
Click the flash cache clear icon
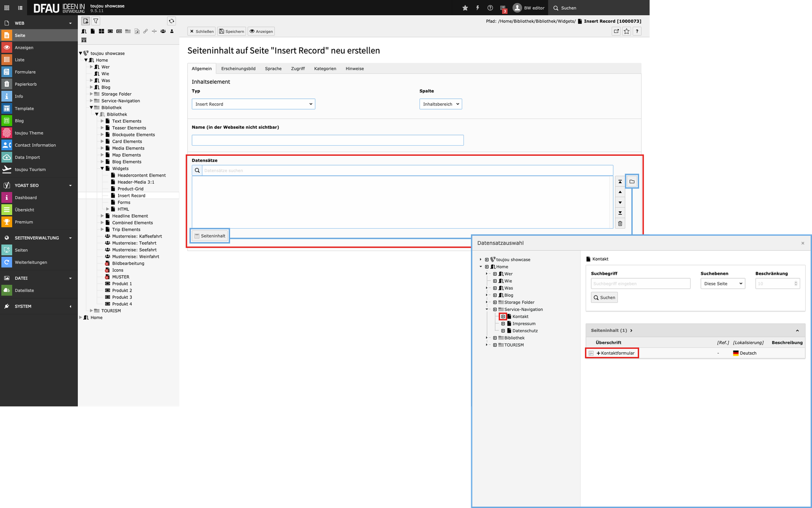click(x=477, y=8)
